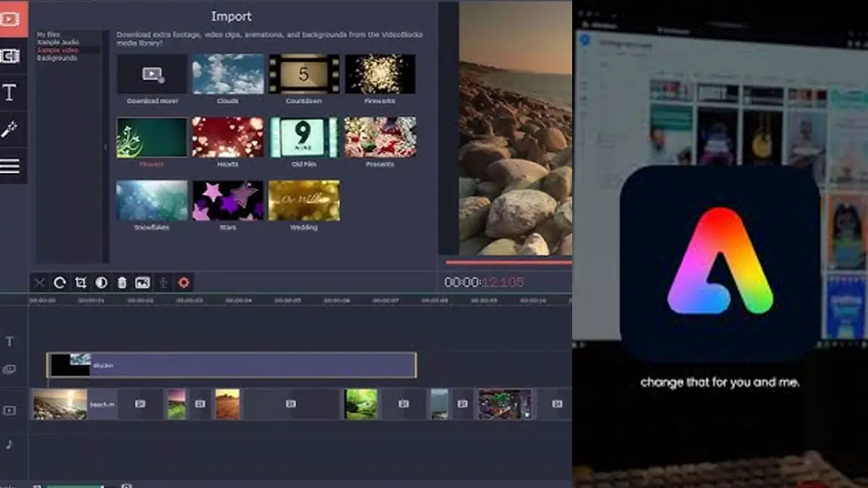This screenshot has height=488, width=868.
Task: Select the Wedding sample video thumbnail
Action: coord(304,200)
